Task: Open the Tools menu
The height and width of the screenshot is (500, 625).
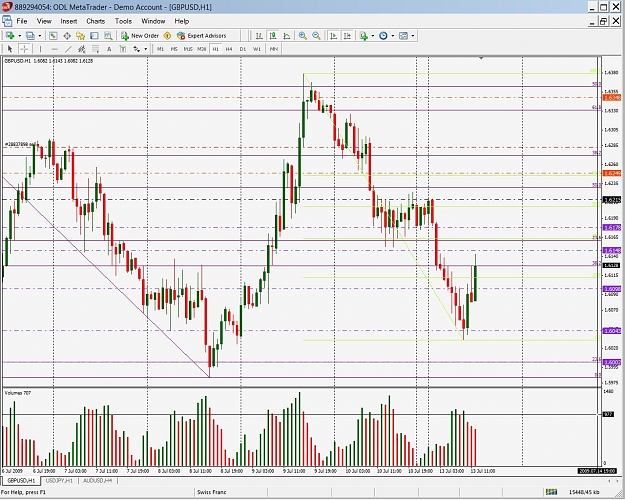Action: (123, 21)
